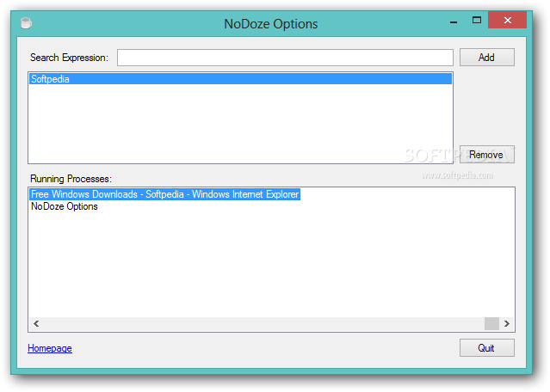Click the Remove button
Screen dimensions: 550x392
click(487, 155)
